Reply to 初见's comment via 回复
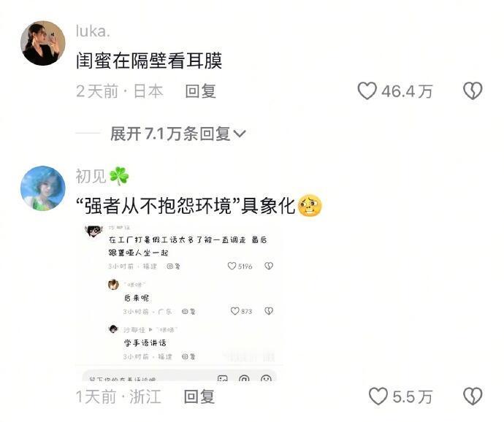 199,396
